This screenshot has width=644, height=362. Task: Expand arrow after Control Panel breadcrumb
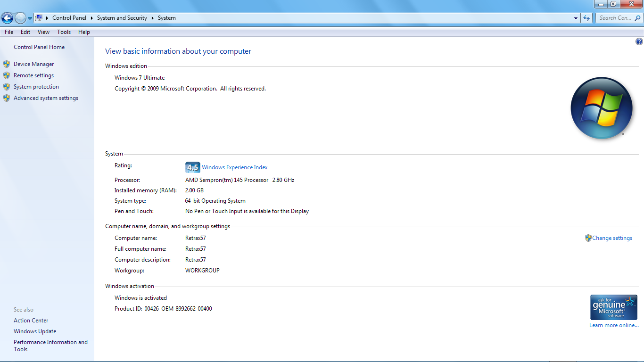[x=92, y=18]
